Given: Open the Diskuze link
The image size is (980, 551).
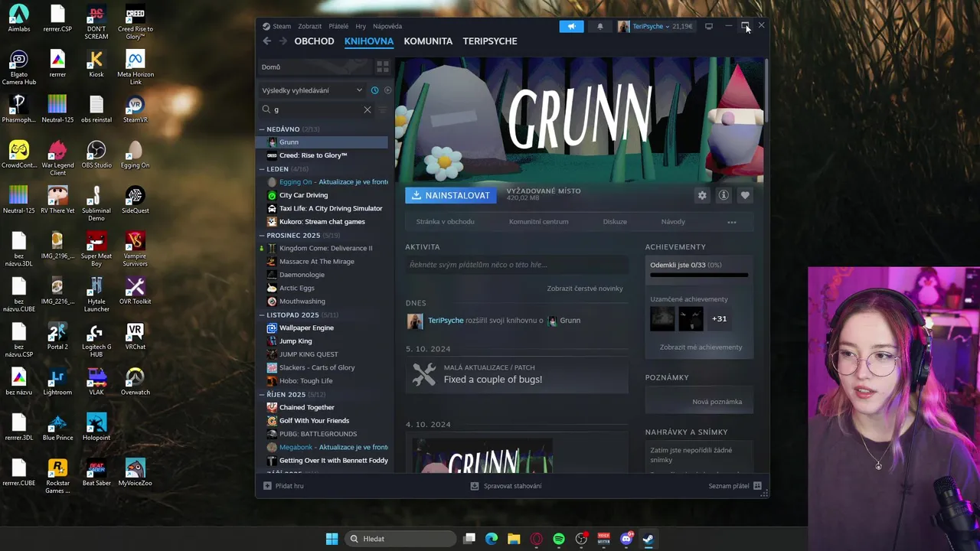Looking at the screenshot, I should tap(615, 222).
